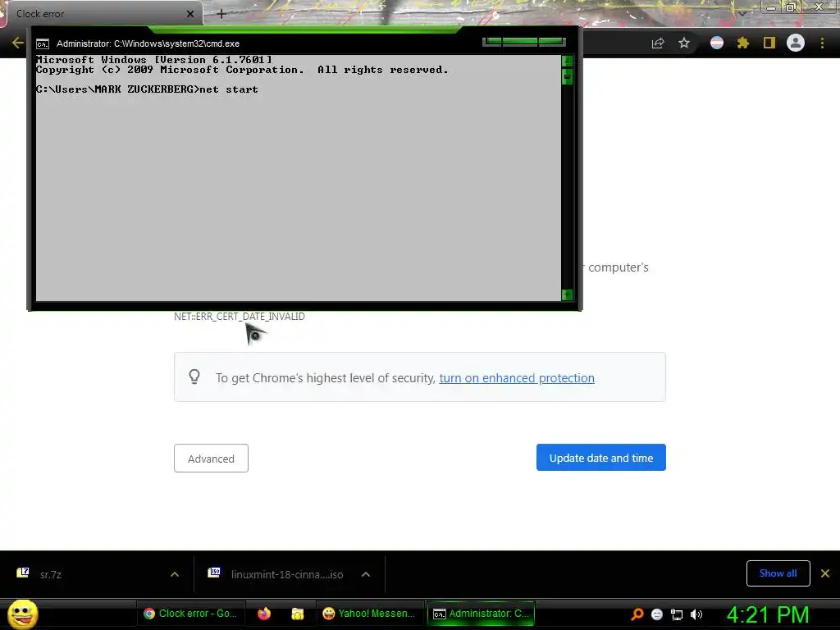Click the 4:21 PM taskbar clock

click(x=768, y=614)
